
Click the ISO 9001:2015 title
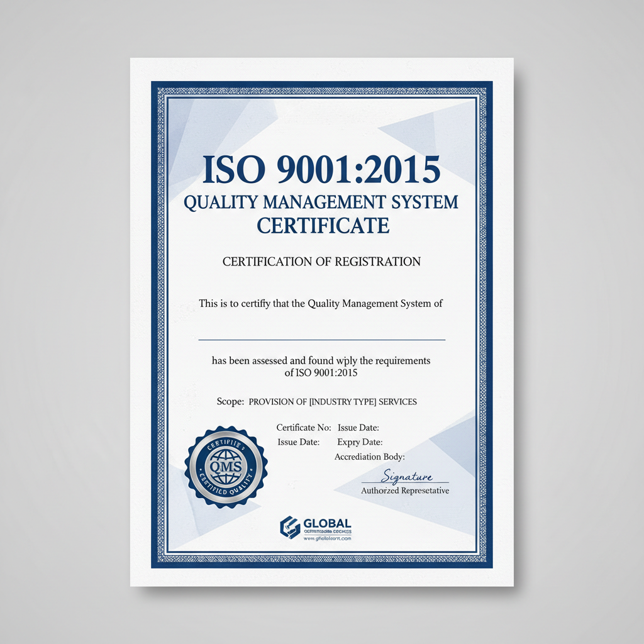click(321, 168)
